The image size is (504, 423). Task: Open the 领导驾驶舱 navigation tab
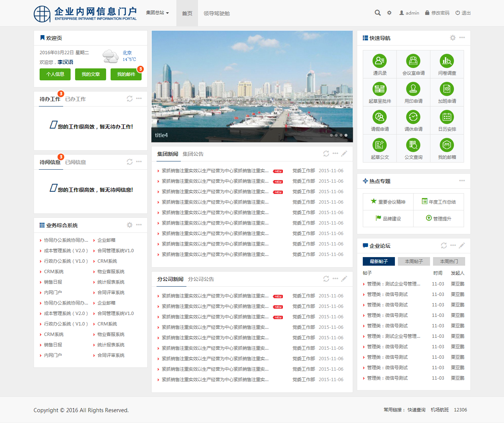(217, 13)
